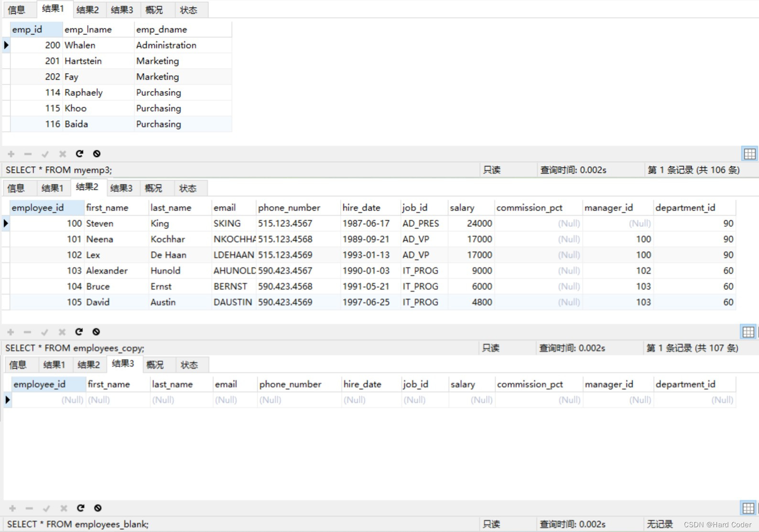Click apply changes checkmark in employees_blank panel
This screenshot has width=759, height=532.
46,508
